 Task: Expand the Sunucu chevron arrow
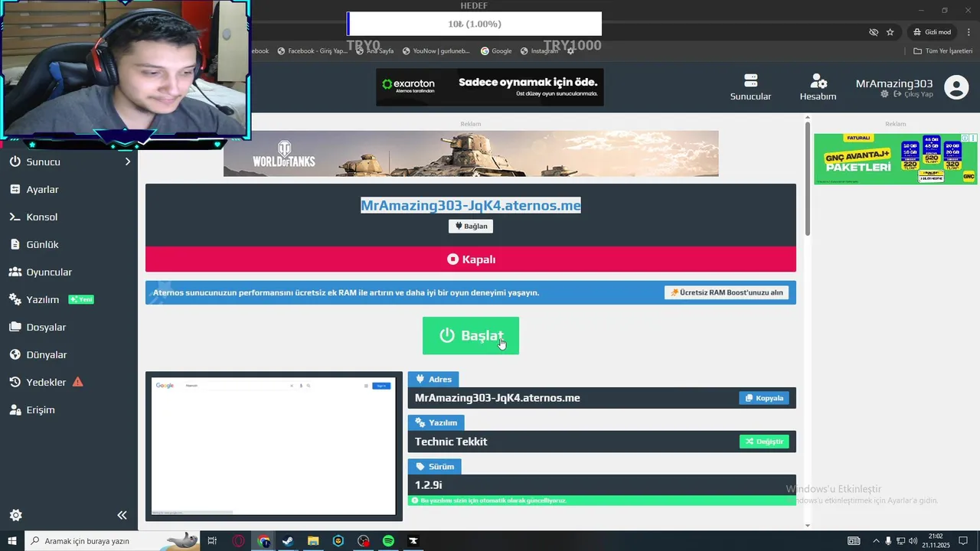click(x=128, y=161)
